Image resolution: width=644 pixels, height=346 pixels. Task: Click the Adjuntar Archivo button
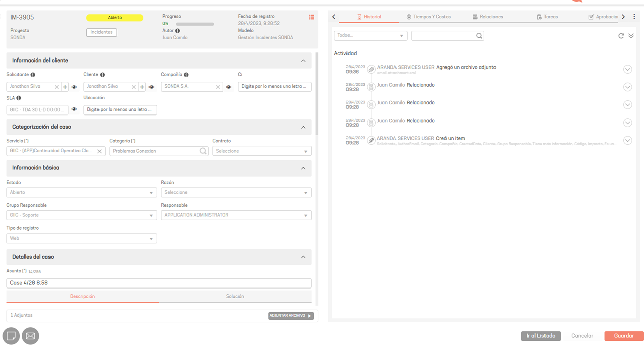click(x=291, y=316)
